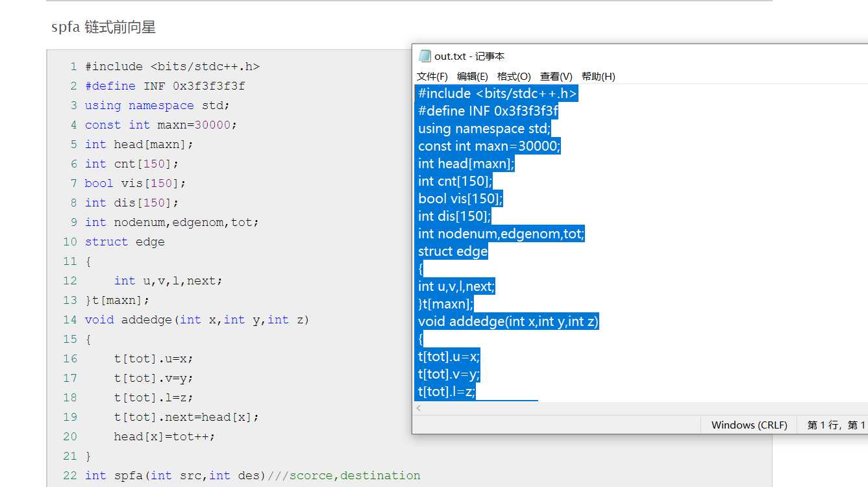Click webpage code line 14 void addedge

coord(197,319)
